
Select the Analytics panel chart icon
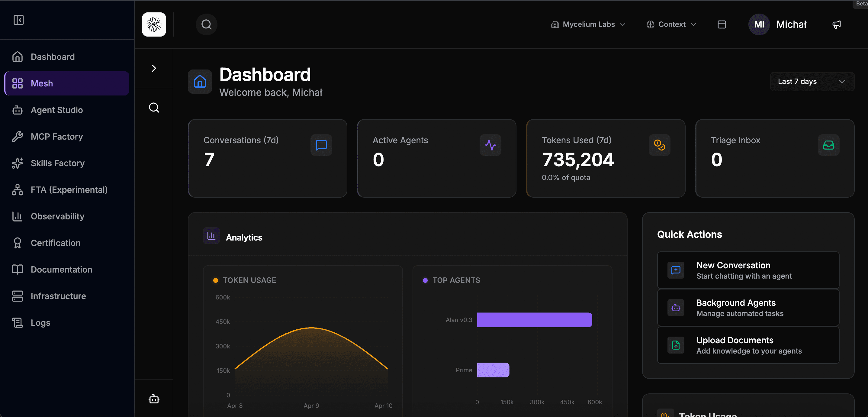pos(211,236)
